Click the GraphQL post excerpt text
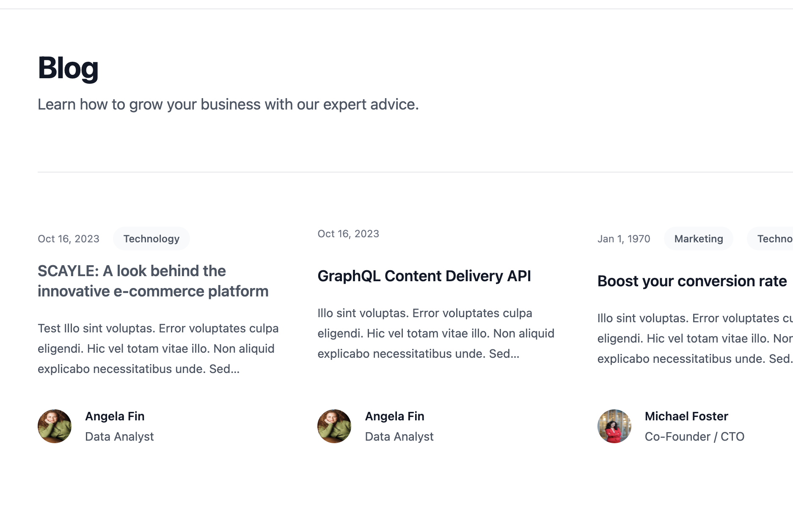The width and height of the screenshot is (793, 532). [x=436, y=333]
